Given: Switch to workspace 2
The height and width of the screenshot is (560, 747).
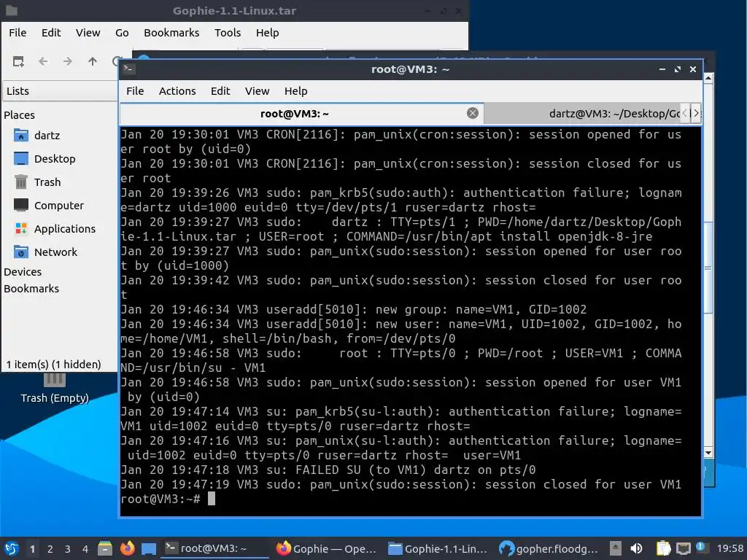Looking at the screenshot, I should (x=50, y=549).
